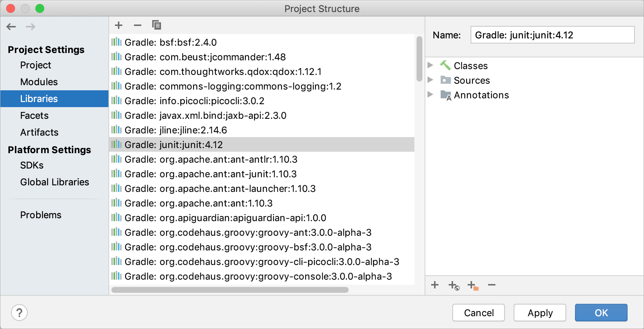Viewport: 644px width, 329px height.
Task: Click the add new library plus icon
Action: point(118,25)
